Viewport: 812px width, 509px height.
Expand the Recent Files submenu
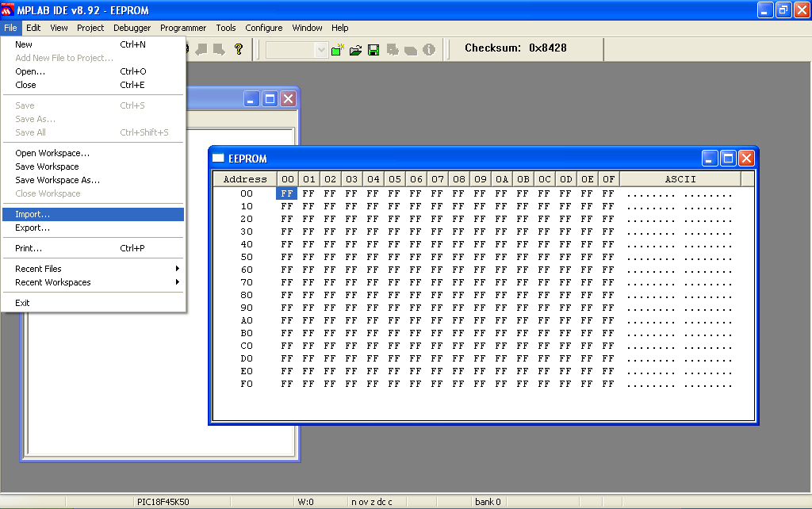(x=48, y=268)
